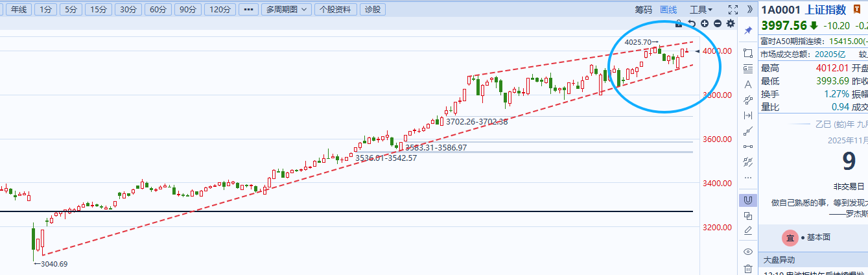Switch to 30分 period
Image resolution: width=868 pixels, height=275 pixels.
128,9
